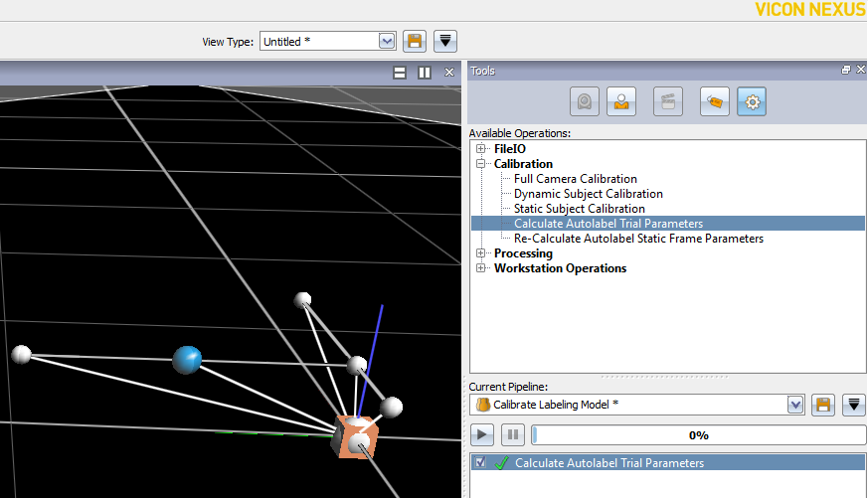Select Dynamic Subject Calibration operation
This screenshot has width=868, height=498.
click(x=588, y=194)
